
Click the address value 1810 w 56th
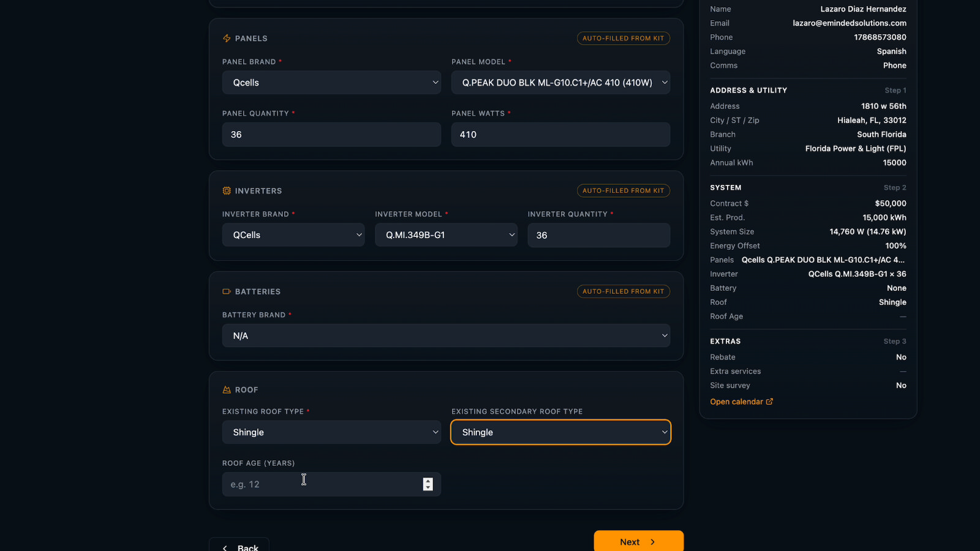[x=884, y=106]
